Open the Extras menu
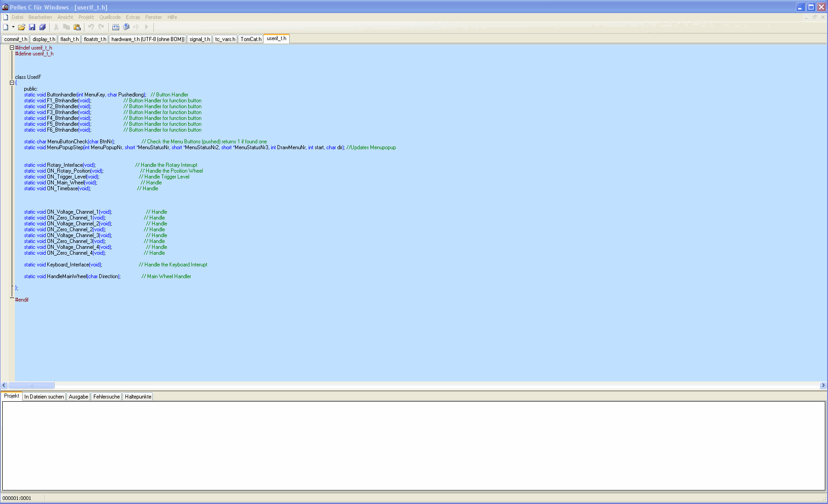This screenshot has height=504, width=828. pyautogui.click(x=133, y=17)
